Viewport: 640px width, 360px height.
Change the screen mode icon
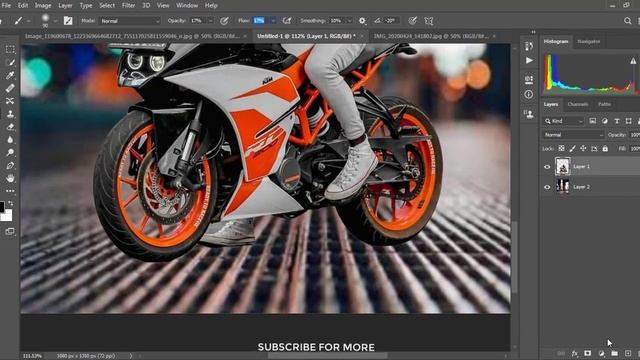[x=10, y=231]
